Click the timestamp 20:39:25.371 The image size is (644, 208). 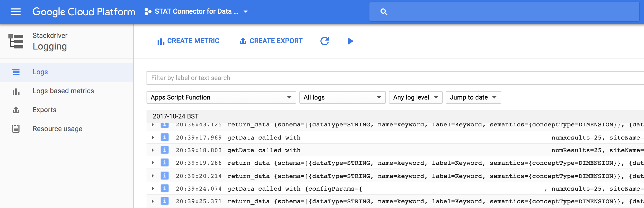coord(199,201)
